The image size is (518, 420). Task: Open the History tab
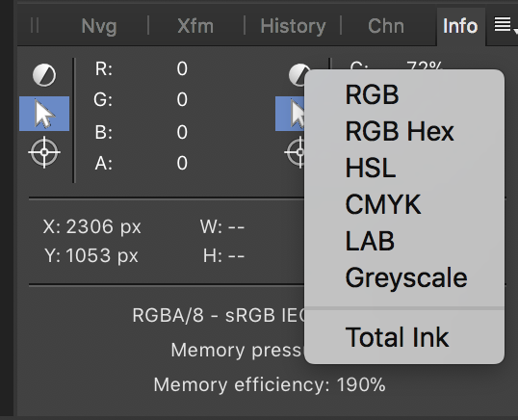coord(293,26)
